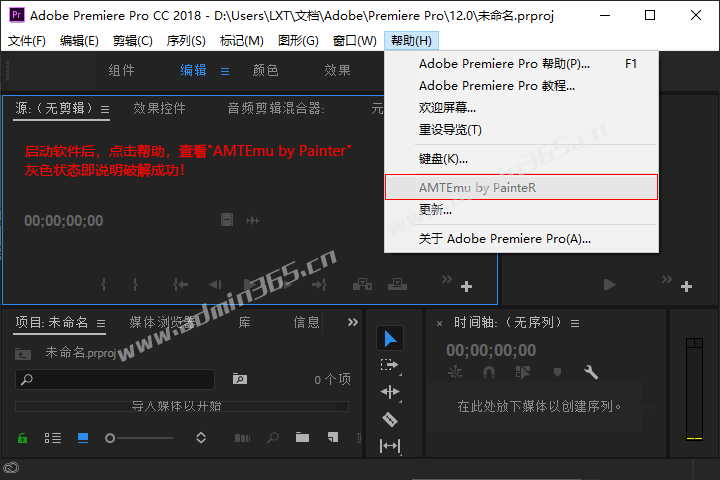
Task: Choose Adobe Premiere Pro tutorials menu entry
Action: [521, 86]
